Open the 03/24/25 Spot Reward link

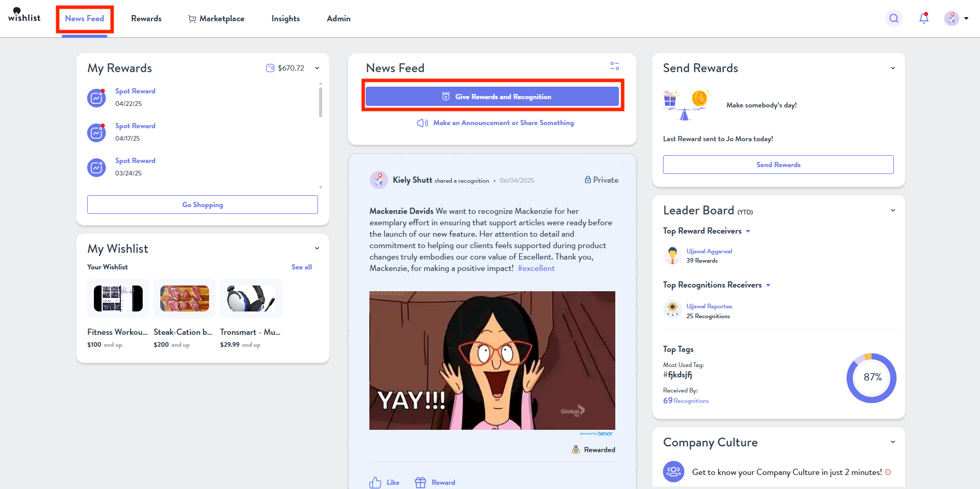coord(135,160)
